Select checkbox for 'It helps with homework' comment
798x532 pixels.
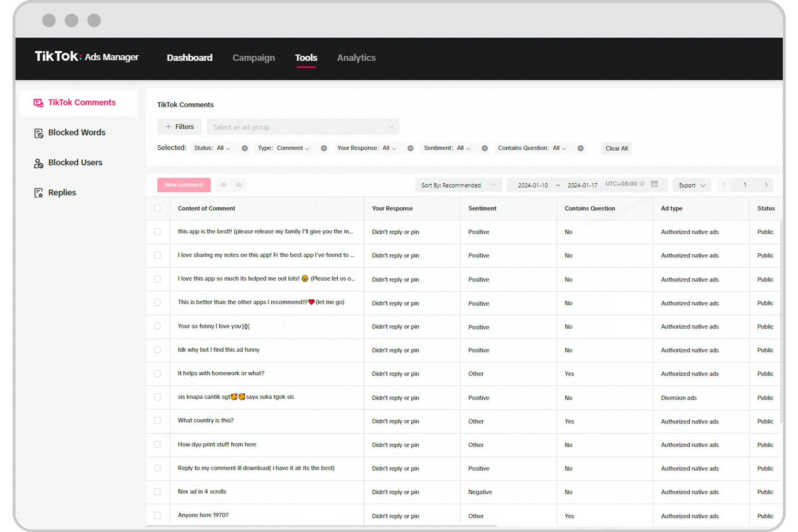pyautogui.click(x=157, y=374)
